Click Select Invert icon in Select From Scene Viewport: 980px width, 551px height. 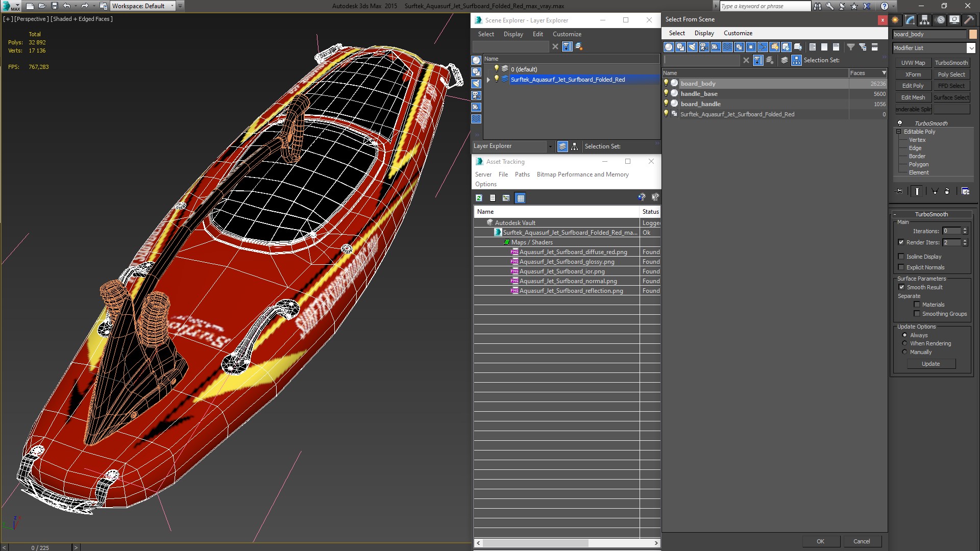click(836, 47)
